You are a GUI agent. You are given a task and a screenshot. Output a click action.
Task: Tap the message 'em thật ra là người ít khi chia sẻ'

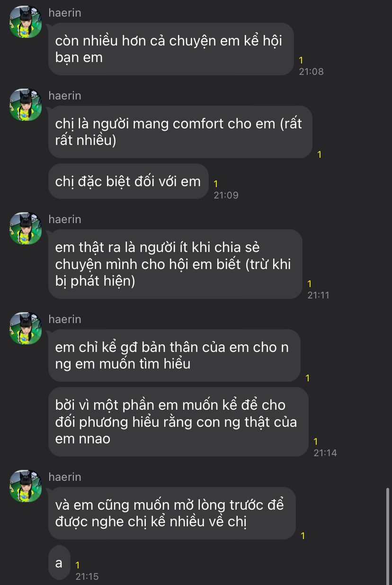coord(175,264)
